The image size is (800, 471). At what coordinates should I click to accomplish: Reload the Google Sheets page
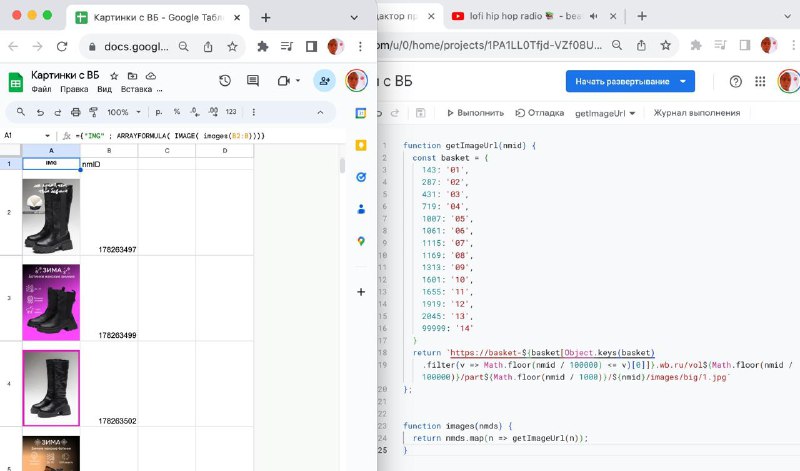(x=62, y=46)
